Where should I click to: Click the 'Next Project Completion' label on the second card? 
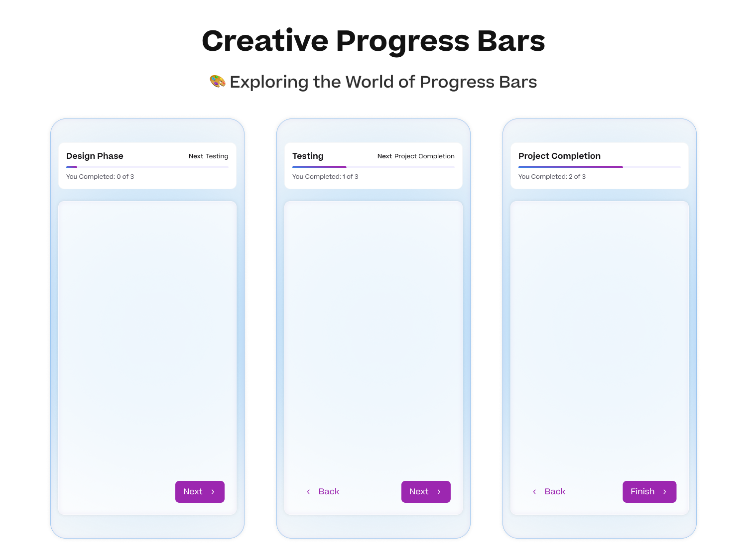[x=416, y=156]
